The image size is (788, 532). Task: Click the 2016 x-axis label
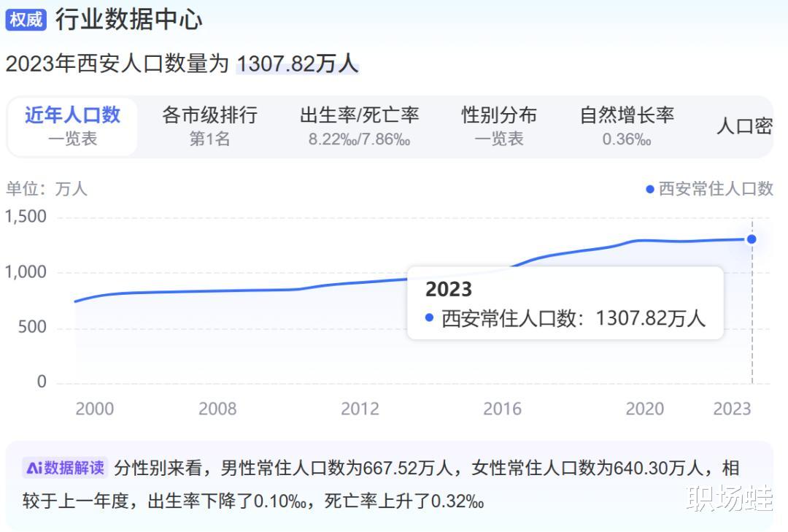pyautogui.click(x=502, y=409)
